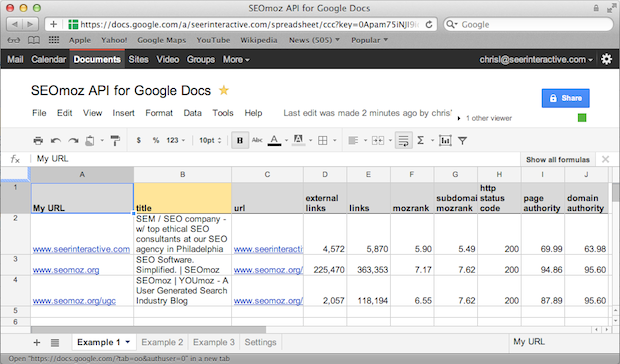Close the formula bar with X
Viewport: 620px width, 364px height.
605,159
